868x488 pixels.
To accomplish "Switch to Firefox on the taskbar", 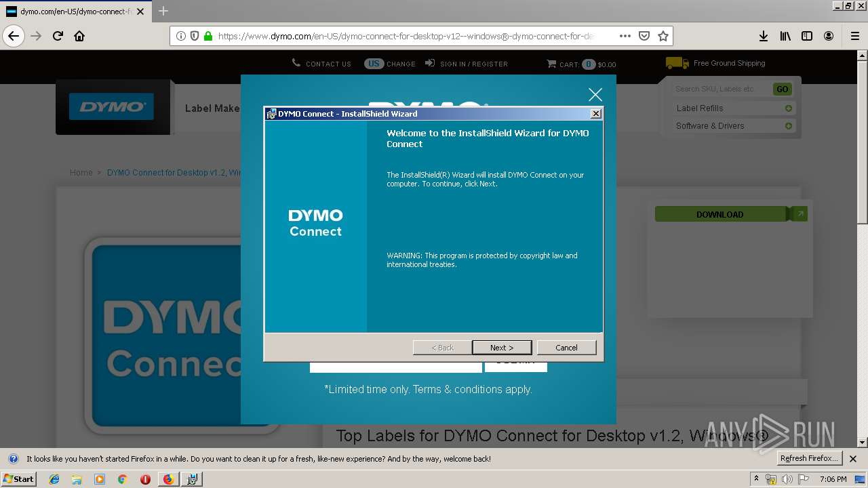I will pyautogui.click(x=168, y=479).
